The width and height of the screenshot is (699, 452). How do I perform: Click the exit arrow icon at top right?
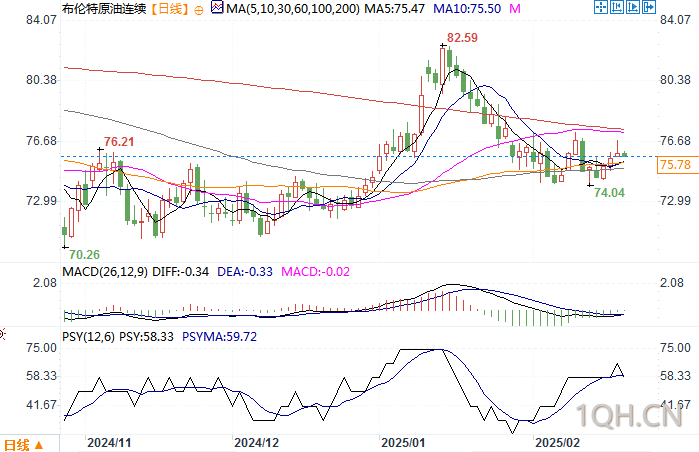(649, 7)
